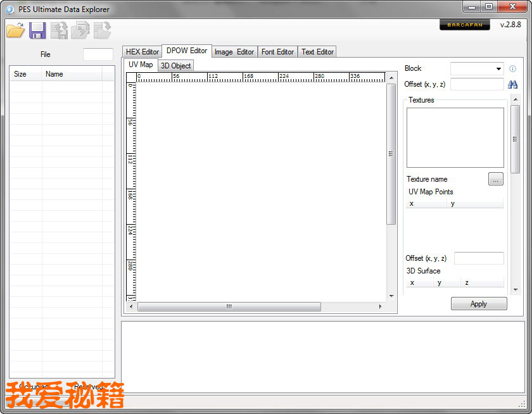Click the last greyed toolbar icon

pos(102,30)
